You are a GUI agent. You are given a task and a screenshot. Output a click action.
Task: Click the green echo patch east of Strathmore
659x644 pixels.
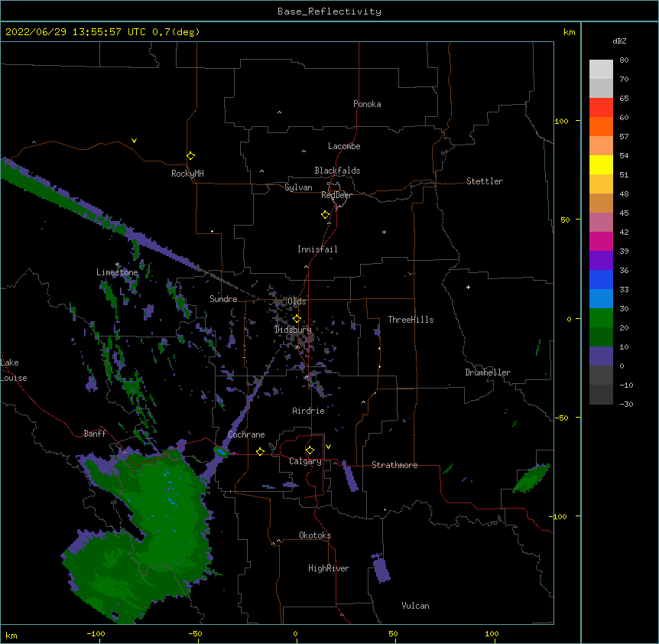point(531,478)
